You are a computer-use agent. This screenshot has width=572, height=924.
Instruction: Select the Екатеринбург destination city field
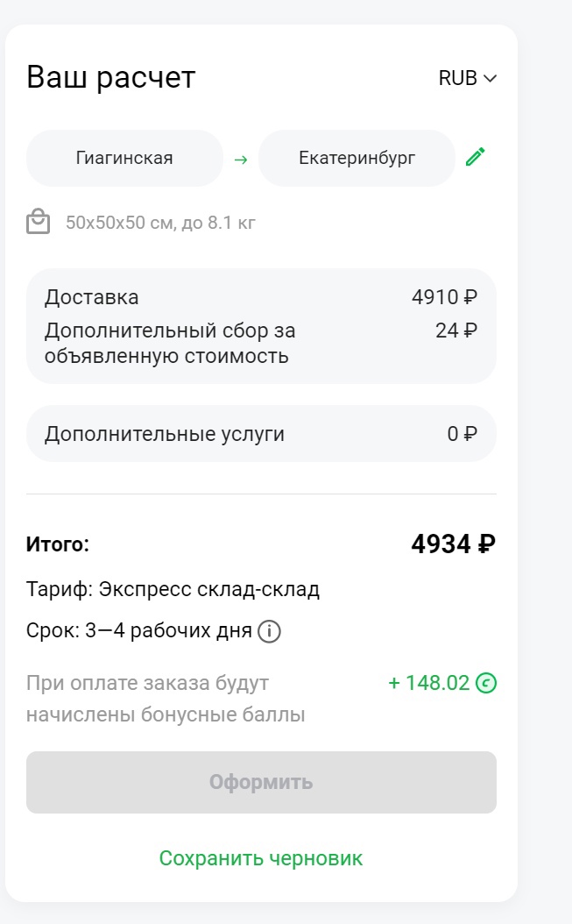[x=357, y=159]
